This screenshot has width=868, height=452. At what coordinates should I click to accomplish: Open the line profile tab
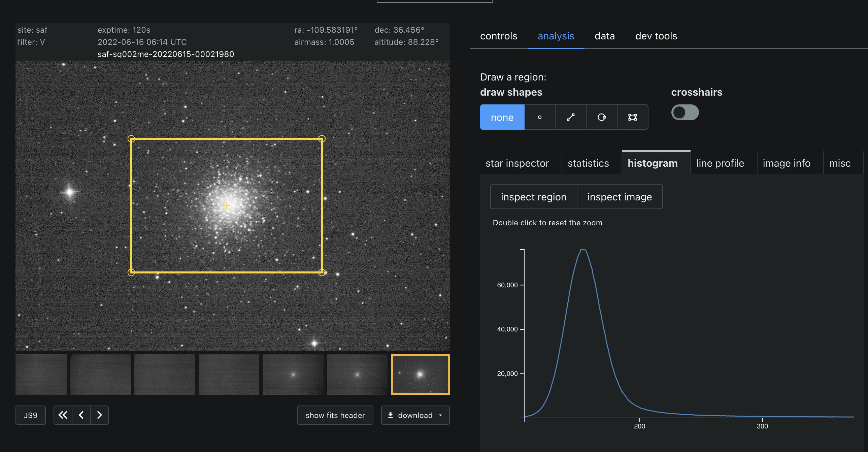click(x=720, y=163)
